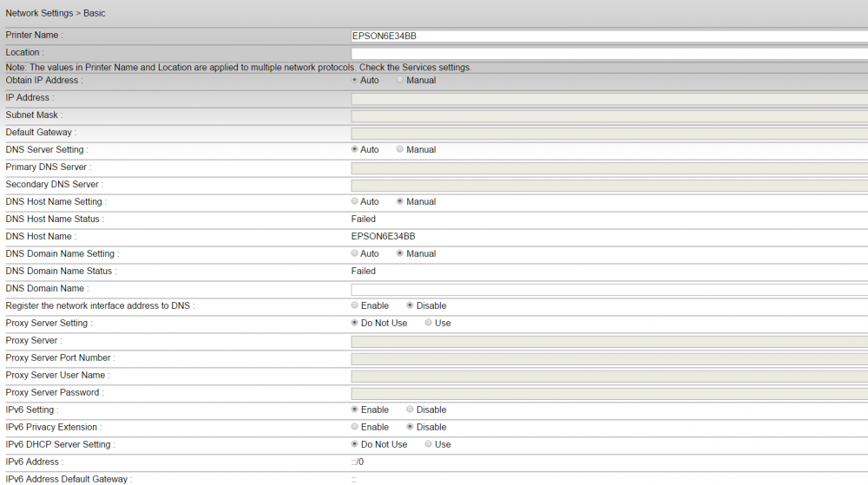Select Manual for Obtain IP Address
The image size is (868, 485).
(x=399, y=80)
